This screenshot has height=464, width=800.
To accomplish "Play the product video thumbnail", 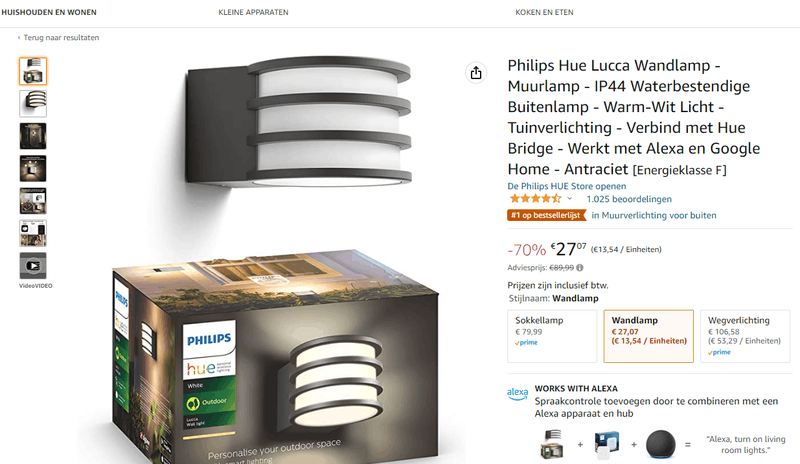I will point(33,265).
